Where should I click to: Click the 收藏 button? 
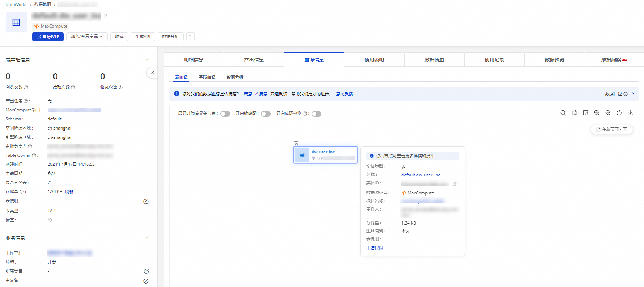pyautogui.click(x=119, y=37)
